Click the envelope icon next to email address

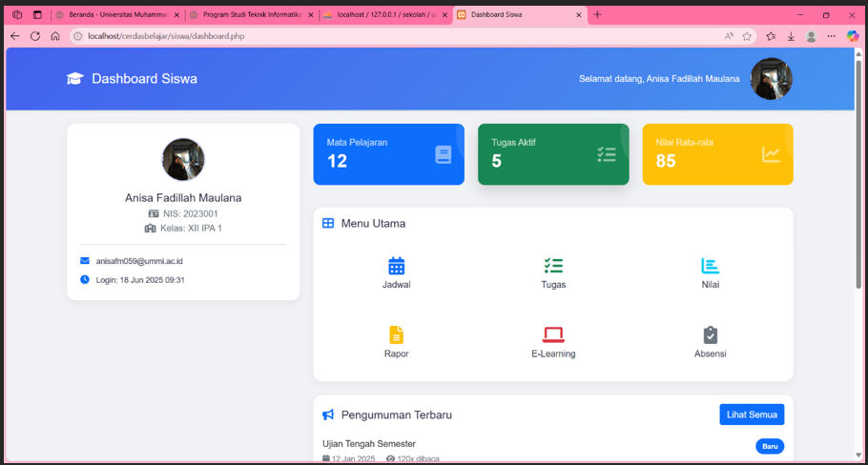(x=85, y=261)
